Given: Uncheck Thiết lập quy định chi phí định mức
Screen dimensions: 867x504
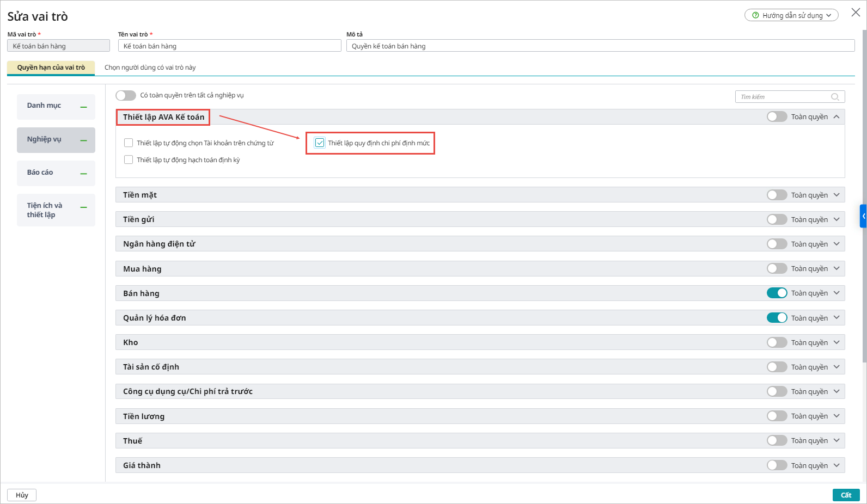Looking at the screenshot, I should [x=320, y=143].
